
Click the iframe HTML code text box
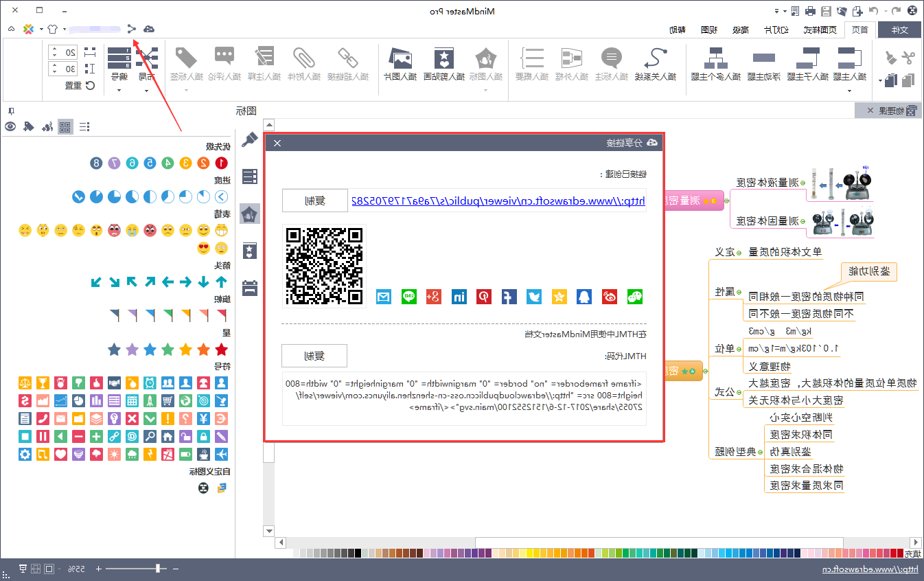coord(465,399)
